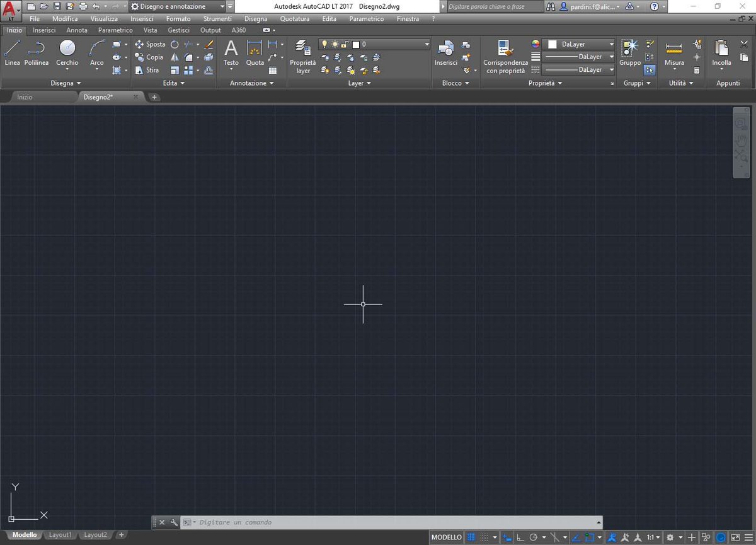Open the annotation scale 1:1 dropdown

(652, 537)
